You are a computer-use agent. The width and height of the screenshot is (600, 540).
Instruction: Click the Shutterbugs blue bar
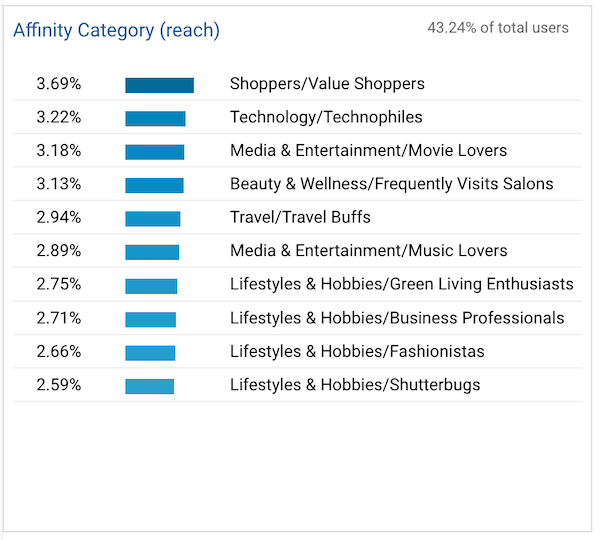pyautogui.click(x=149, y=385)
